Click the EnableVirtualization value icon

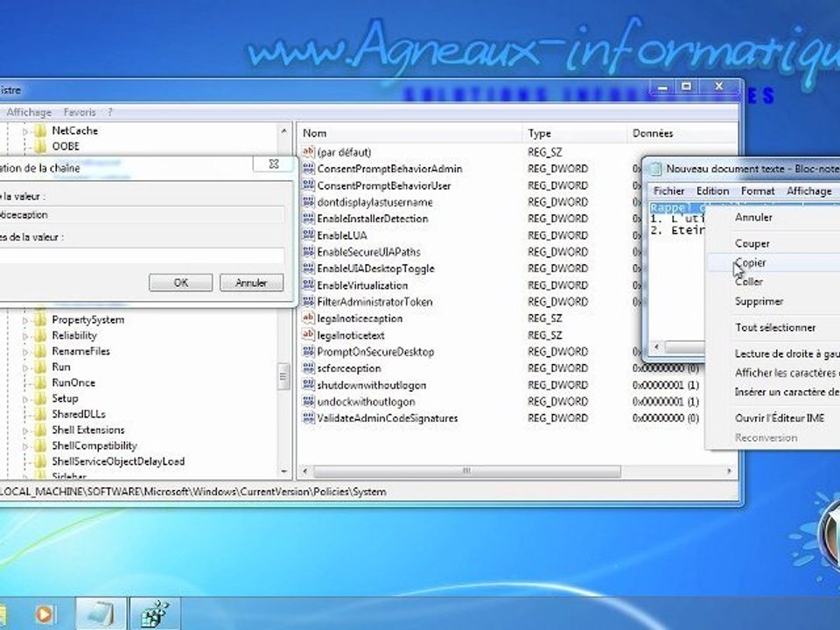coord(309,284)
